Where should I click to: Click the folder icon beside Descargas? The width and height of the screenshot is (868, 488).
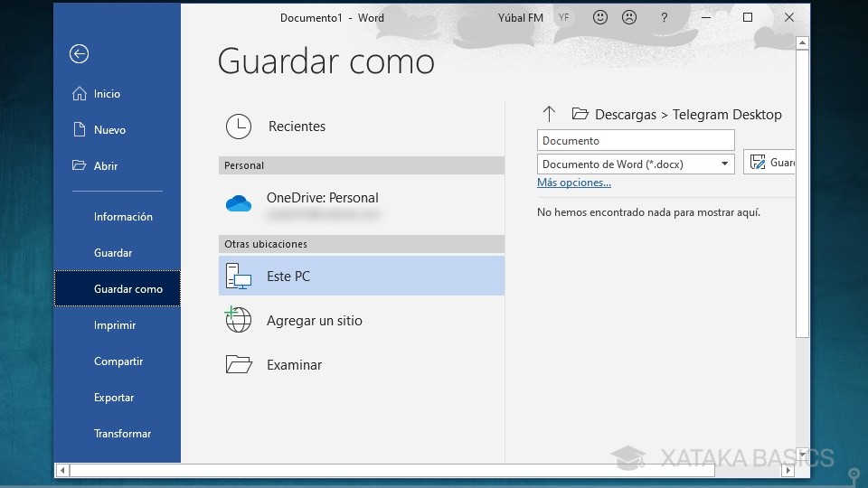pyautogui.click(x=580, y=114)
